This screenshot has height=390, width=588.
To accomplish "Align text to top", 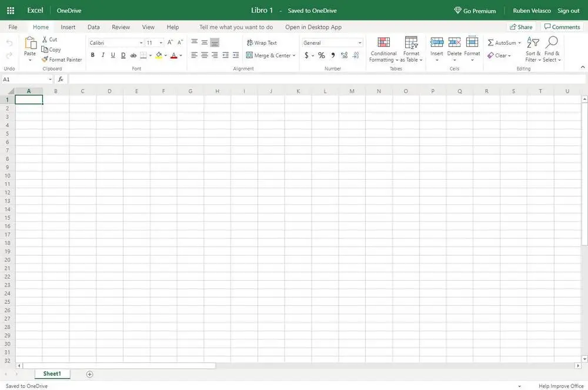I will tap(194, 42).
